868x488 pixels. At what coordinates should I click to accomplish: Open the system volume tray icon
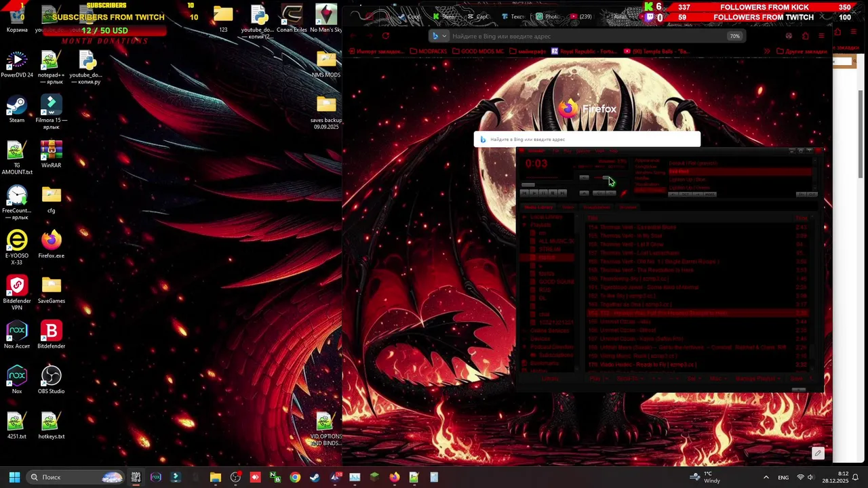(x=810, y=477)
